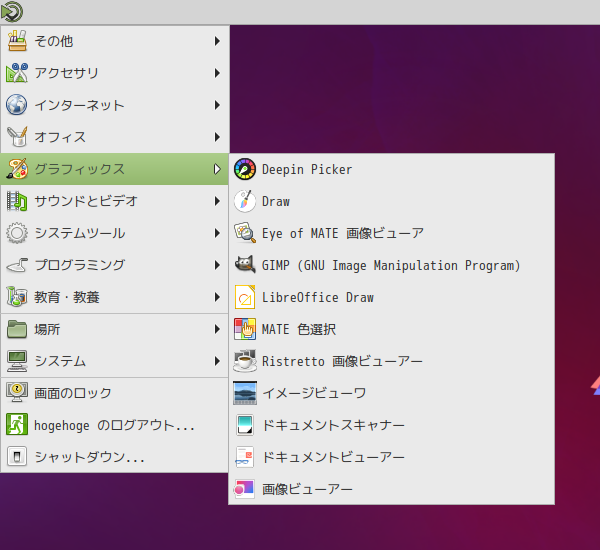Click the システム computer icon
Viewport: 600px width, 550px height.
point(17,361)
